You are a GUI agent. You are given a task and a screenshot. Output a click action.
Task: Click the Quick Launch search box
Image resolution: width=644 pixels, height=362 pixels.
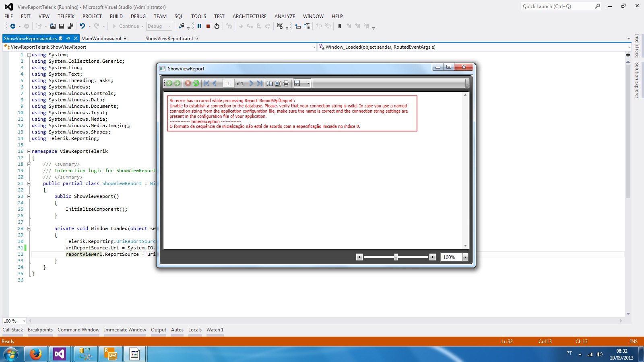click(x=561, y=6)
